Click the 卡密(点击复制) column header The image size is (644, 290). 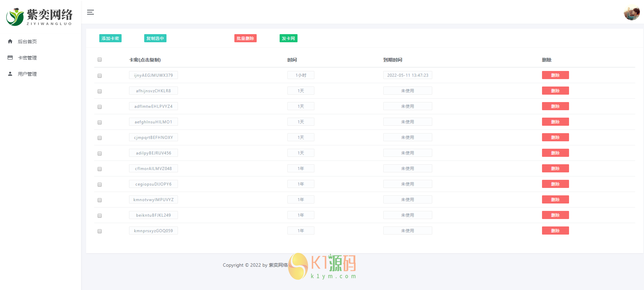click(145, 60)
